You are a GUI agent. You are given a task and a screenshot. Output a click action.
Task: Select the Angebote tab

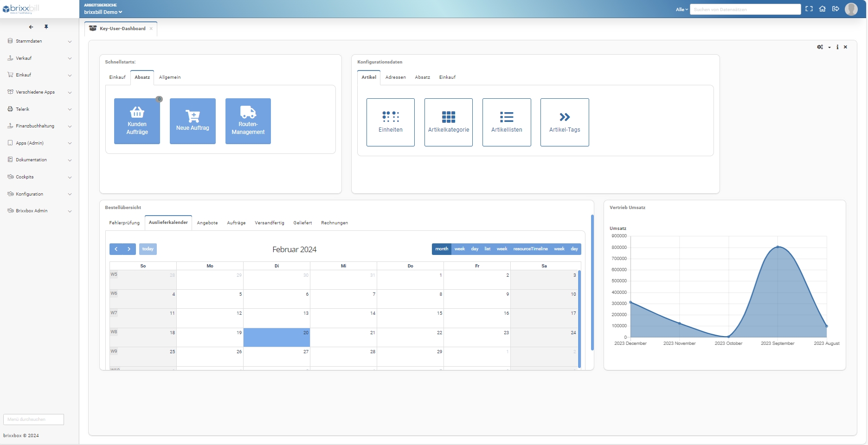tap(207, 223)
